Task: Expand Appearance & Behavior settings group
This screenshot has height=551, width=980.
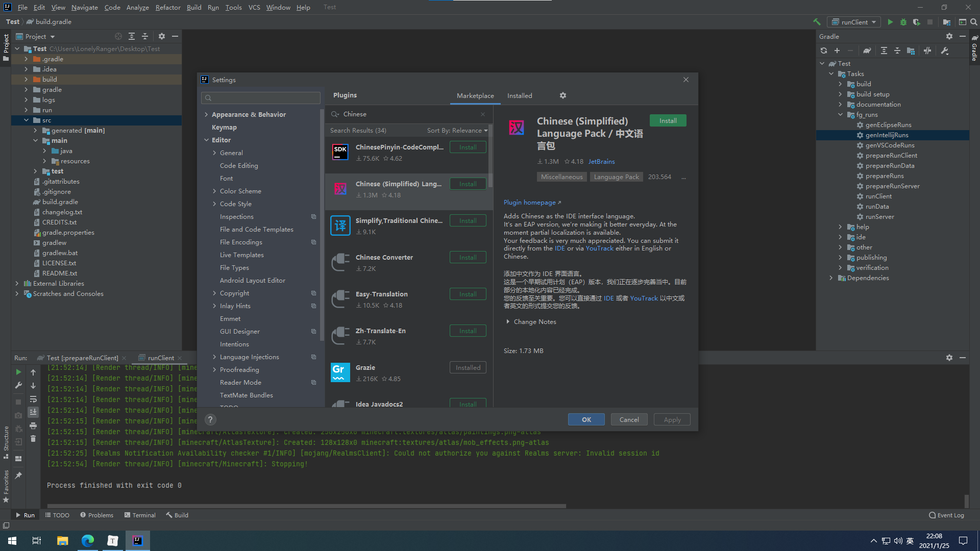Action: pos(249,114)
